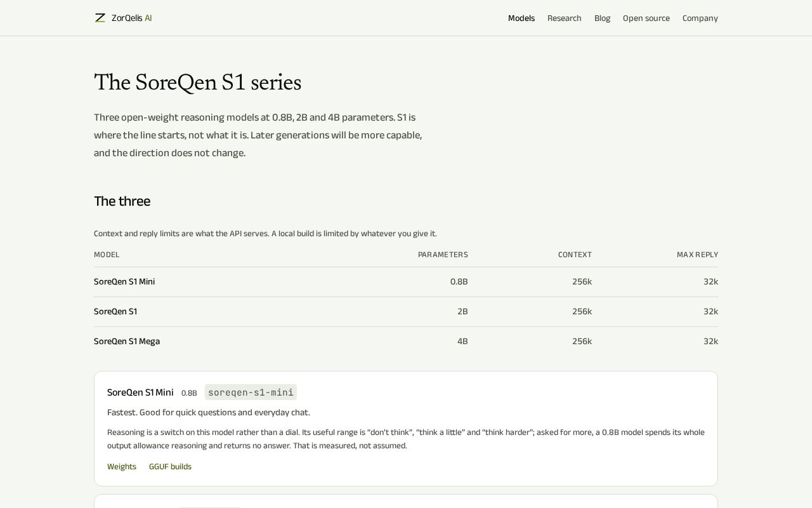Click the 4B parameters table cell
The height and width of the screenshot is (508, 812).
tap(462, 342)
